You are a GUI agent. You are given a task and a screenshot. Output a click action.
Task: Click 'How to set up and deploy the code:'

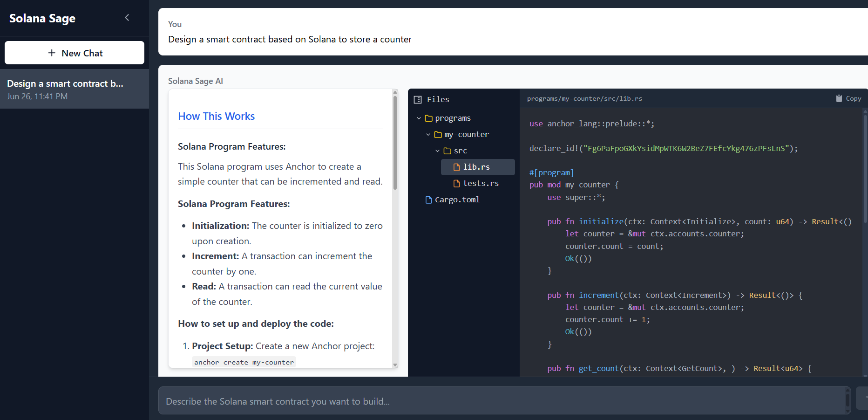point(256,324)
